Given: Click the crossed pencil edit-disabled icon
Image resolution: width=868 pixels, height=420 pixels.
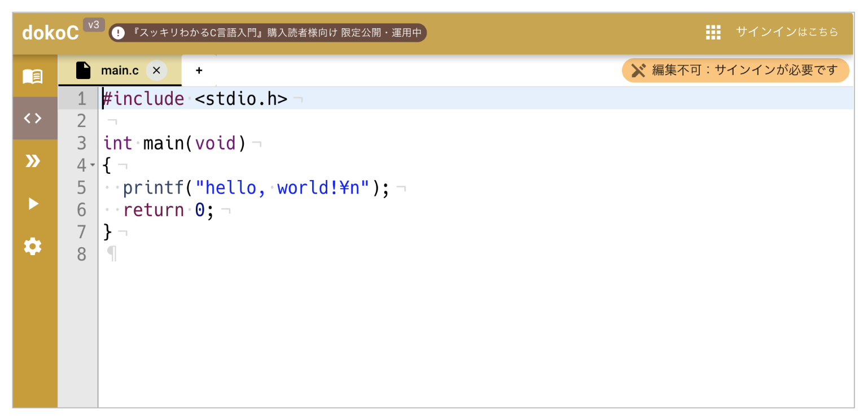Looking at the screenshot, I should (638, 71).
